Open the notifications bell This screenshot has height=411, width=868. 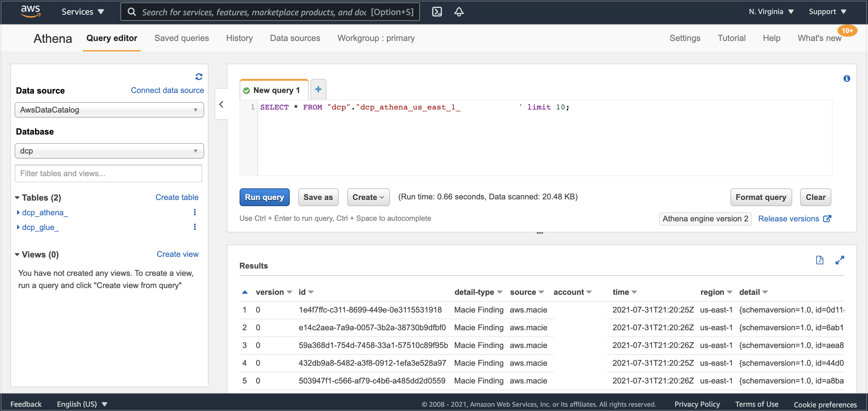(458, 12)
